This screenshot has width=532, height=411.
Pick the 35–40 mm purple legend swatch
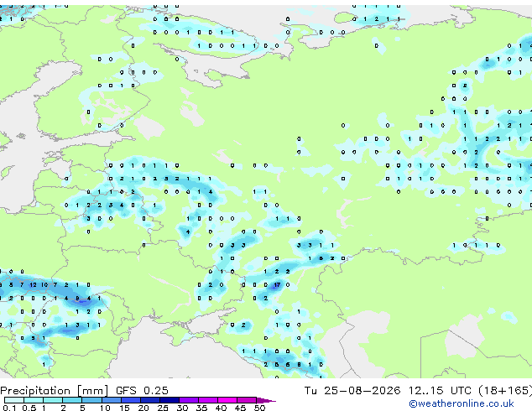[x=207, y=400]
